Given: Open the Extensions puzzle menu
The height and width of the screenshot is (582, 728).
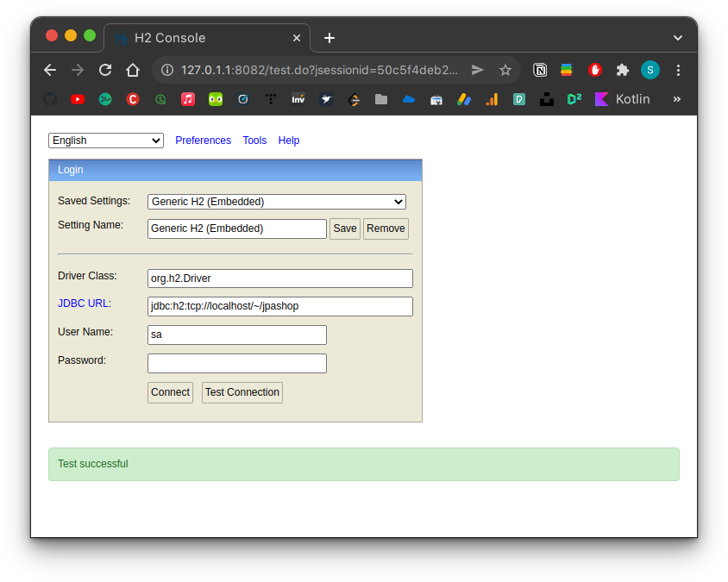Looking at the screenshot, I should [622, 70].
